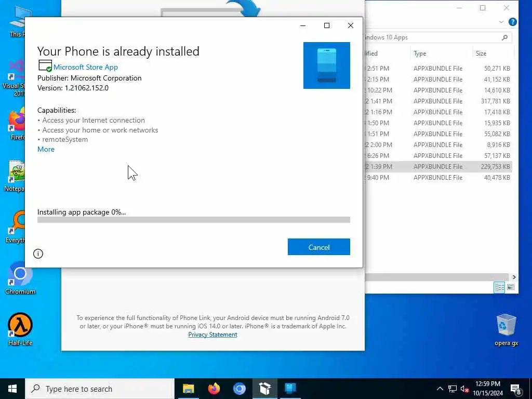Viewport: 532px width, 399px height.
Task: Expand the File Explorer ribbon chevron
Action: coord(501,22)
